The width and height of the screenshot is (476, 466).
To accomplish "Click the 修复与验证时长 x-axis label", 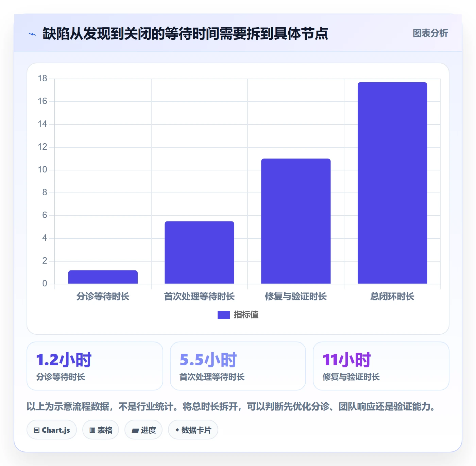I will (296, 297).
